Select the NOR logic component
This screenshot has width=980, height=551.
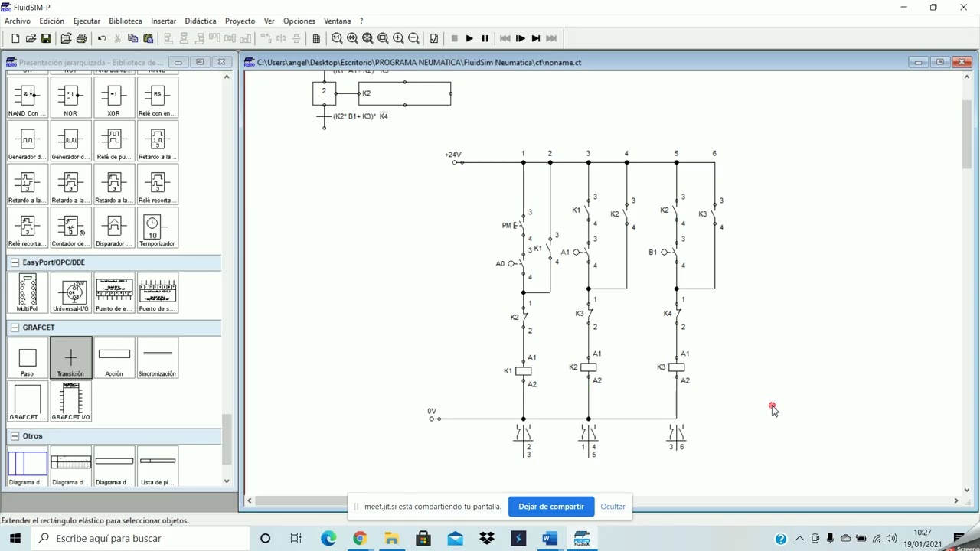point(70,97)
